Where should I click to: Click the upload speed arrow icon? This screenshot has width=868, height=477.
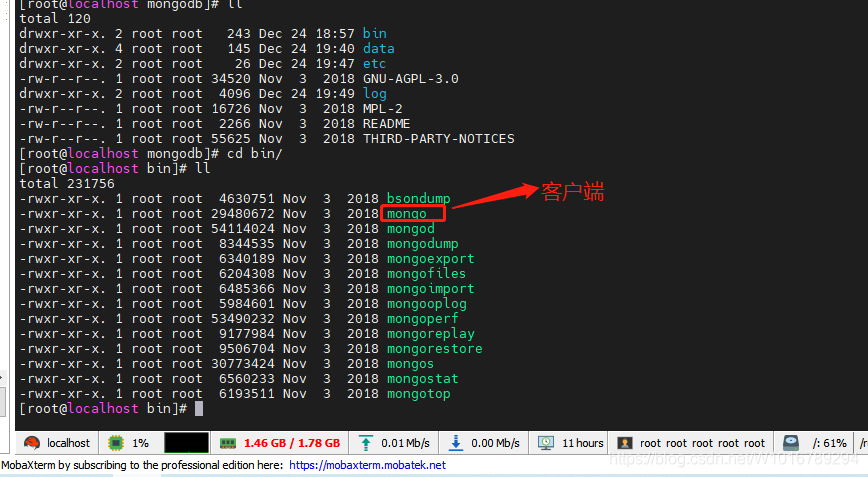[365, 443]
